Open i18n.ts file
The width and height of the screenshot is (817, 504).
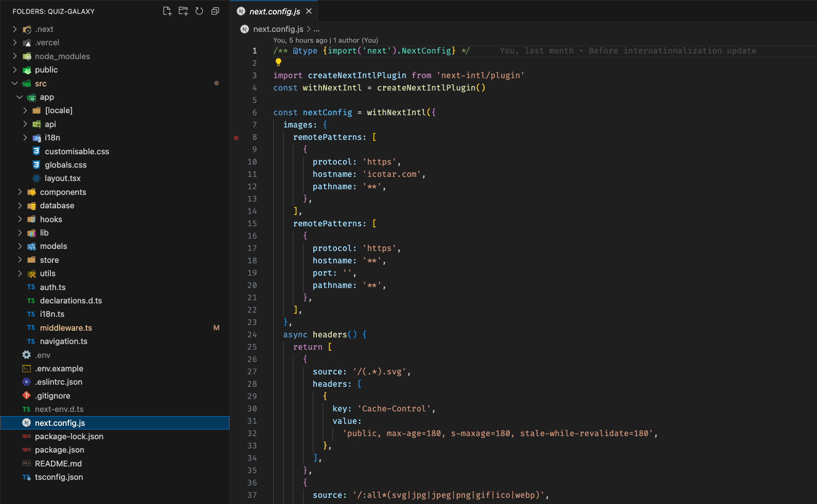point(52,314)
